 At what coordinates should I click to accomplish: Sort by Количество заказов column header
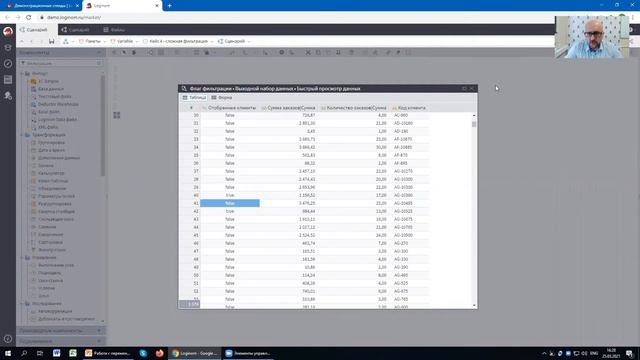pos(354,108)
